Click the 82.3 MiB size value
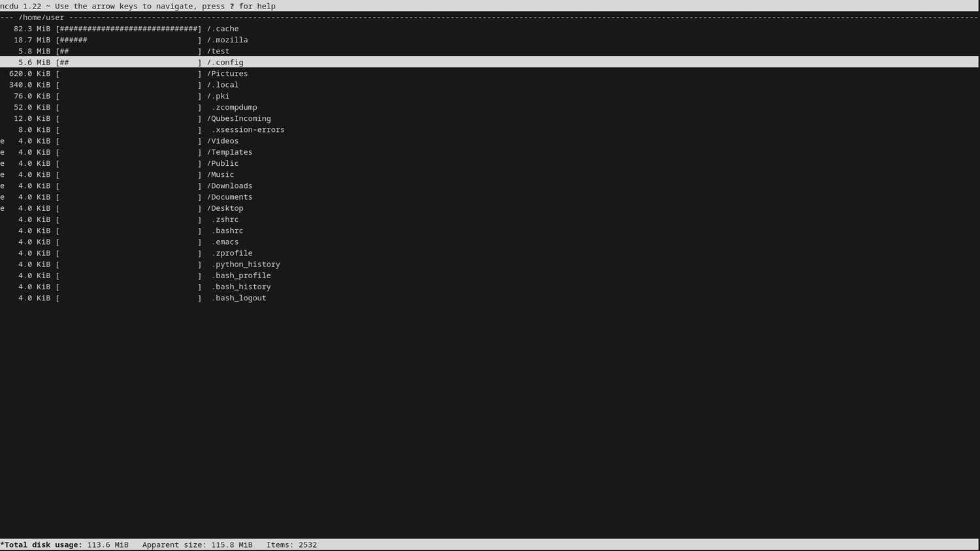This screenshot has height=551, width=980. coord(32,29)
